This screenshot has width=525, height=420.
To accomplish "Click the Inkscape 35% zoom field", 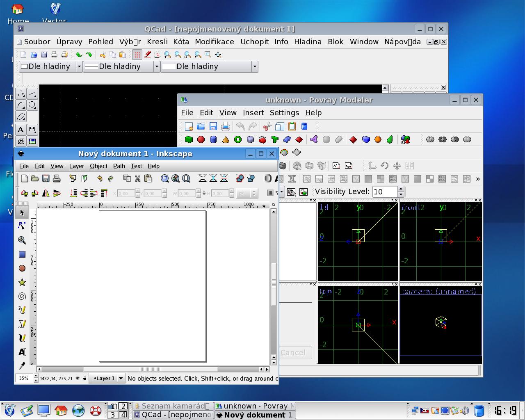I will (x=24, y=378).
